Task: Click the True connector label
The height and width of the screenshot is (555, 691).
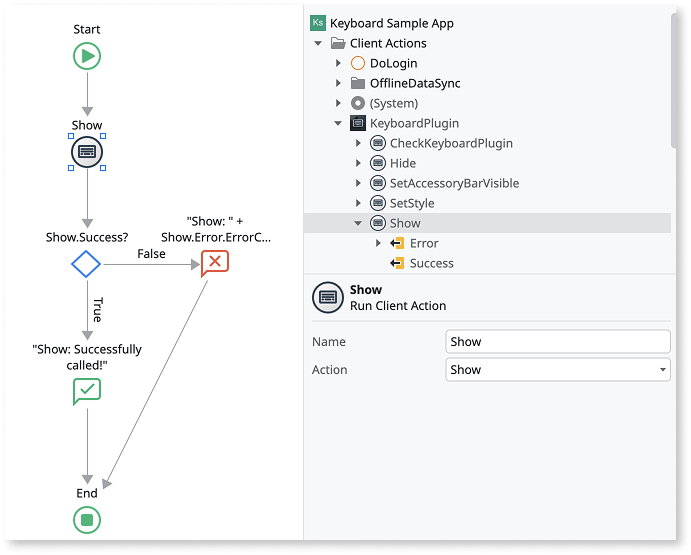Action: (x=98, y=310)
